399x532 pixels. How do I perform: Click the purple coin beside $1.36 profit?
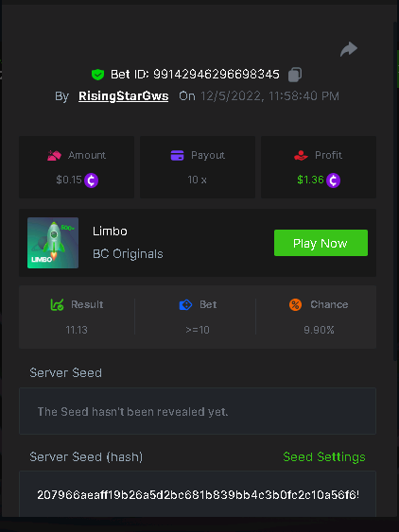point(333,180)
